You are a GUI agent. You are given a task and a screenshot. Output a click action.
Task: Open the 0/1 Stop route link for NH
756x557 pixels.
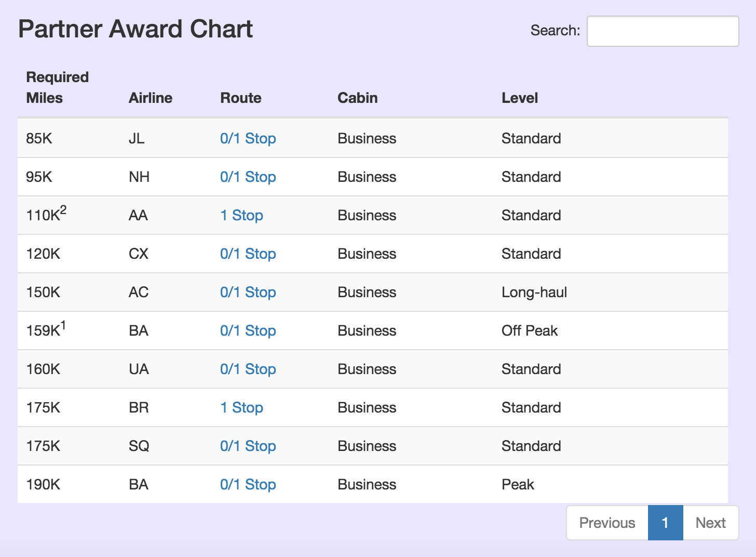(x=248, y=177)
